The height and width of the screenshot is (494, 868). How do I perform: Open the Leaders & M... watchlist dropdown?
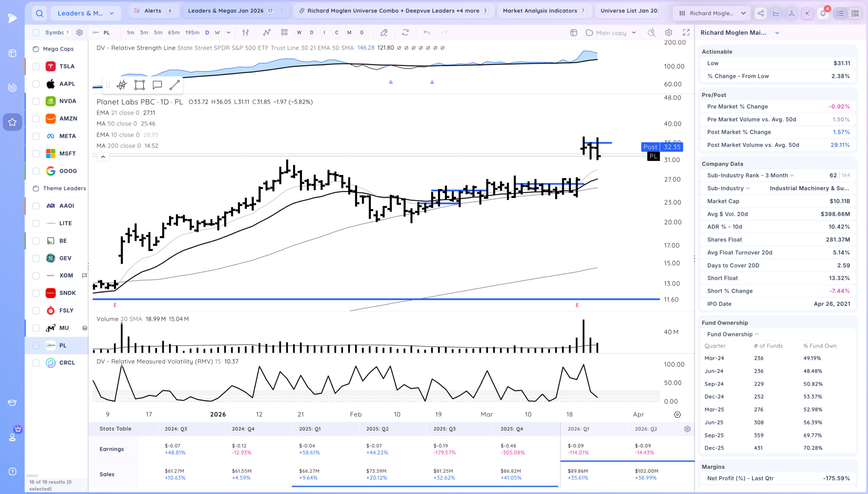(x=85, y=13)
